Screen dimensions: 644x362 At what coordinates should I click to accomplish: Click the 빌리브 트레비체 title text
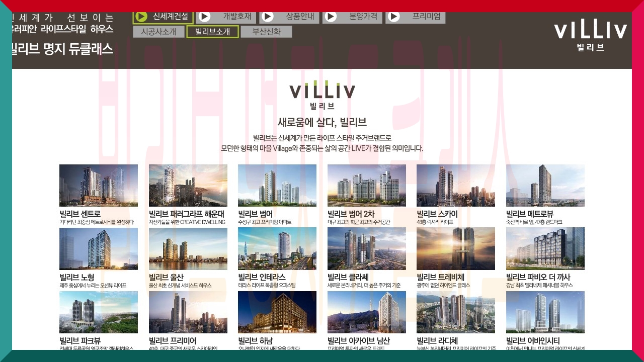440,277
